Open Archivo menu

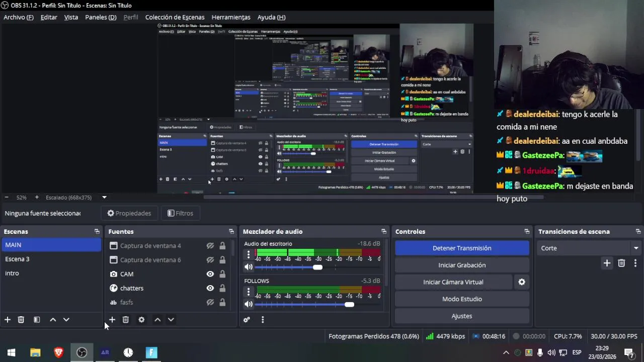pos(19,17)
